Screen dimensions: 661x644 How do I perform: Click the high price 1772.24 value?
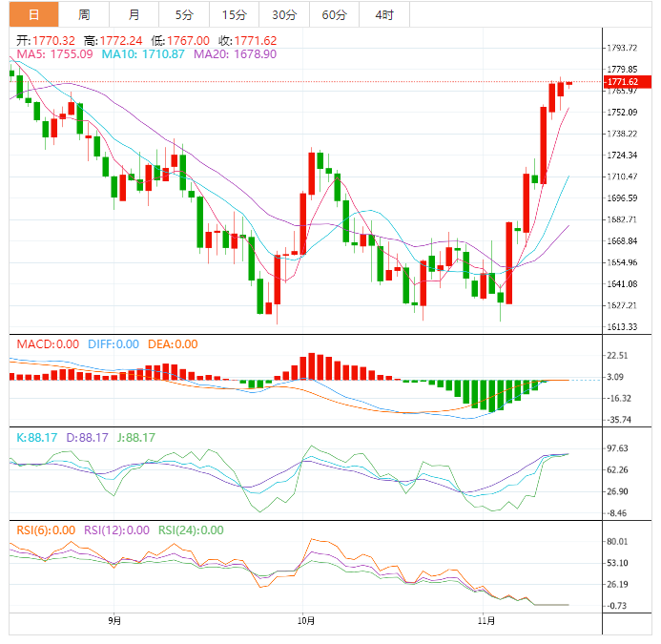121,40
